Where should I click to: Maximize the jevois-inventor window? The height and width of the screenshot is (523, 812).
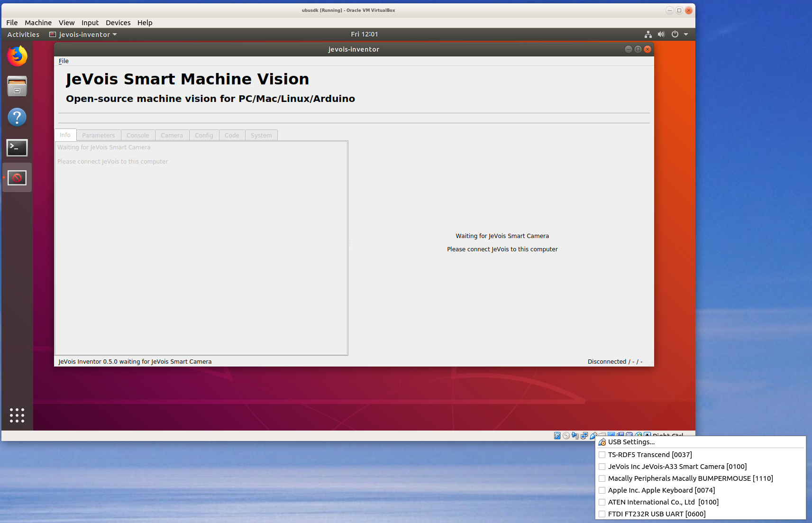(x=638, y=49)
